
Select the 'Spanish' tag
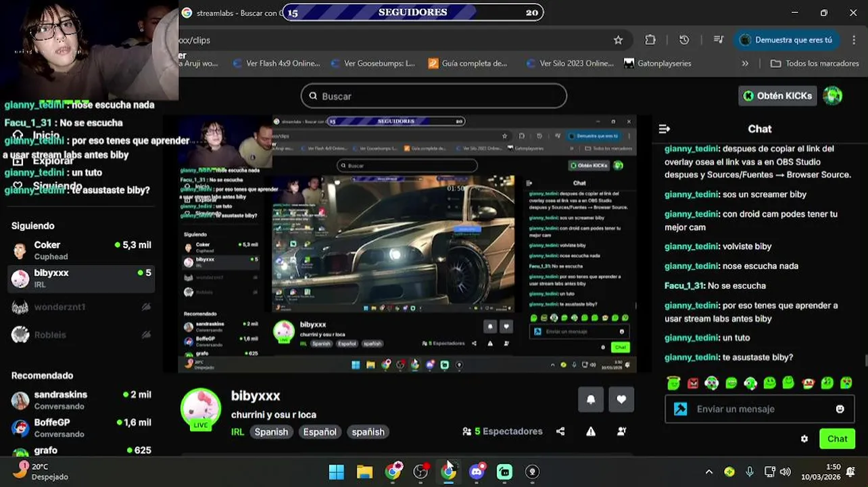[x=271, y=432]
